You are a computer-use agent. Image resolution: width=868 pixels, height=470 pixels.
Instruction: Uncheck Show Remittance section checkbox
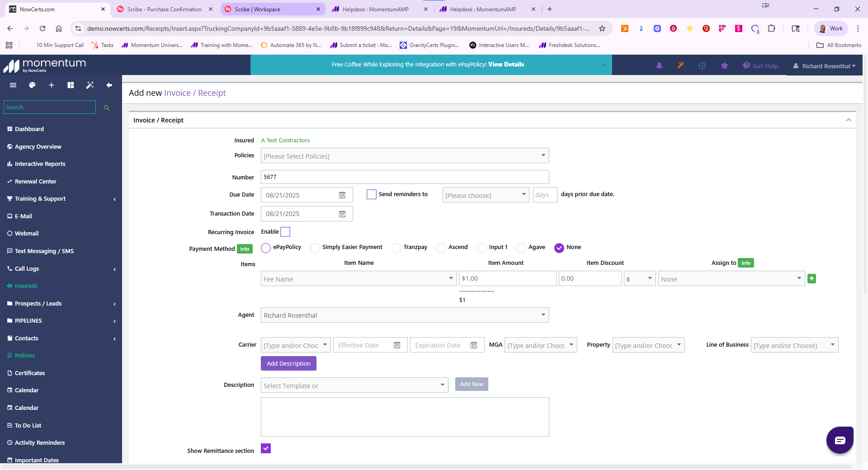point(266,448)
